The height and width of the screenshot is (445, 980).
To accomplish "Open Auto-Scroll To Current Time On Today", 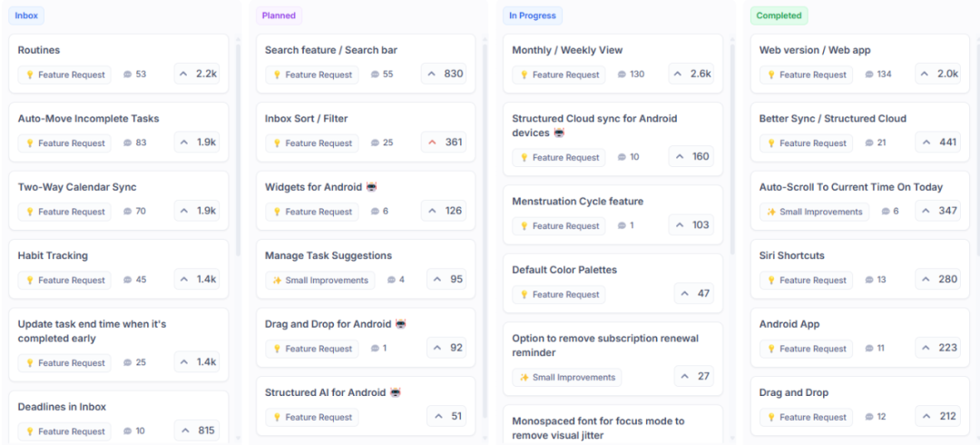I will pyautogui.click(x=850, y=187).
